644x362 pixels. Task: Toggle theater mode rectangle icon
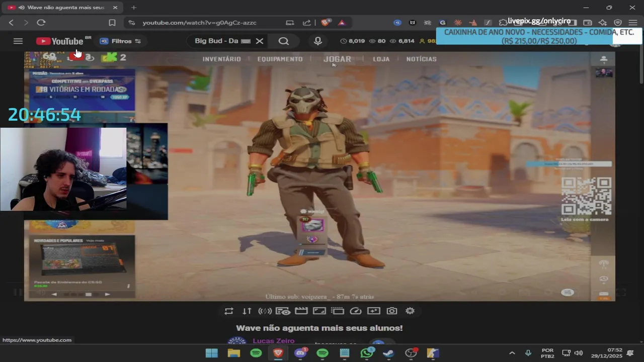coord(319,311)
